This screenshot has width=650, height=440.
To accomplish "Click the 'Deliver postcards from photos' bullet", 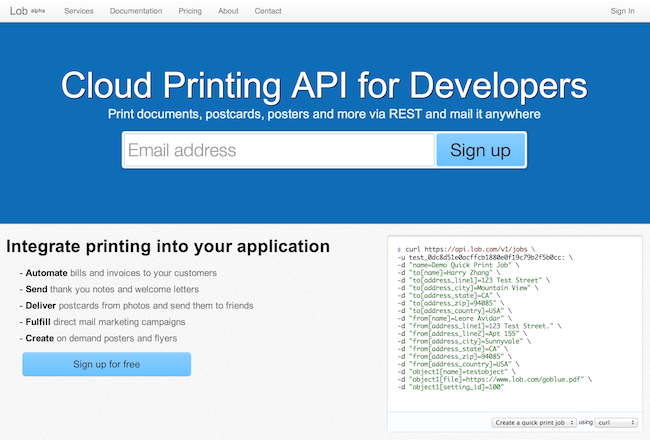I will pyautogui.click(x=140, y=305).
